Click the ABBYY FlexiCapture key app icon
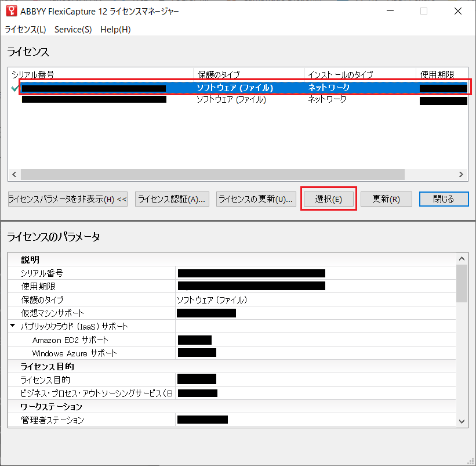 click(12, 11)
